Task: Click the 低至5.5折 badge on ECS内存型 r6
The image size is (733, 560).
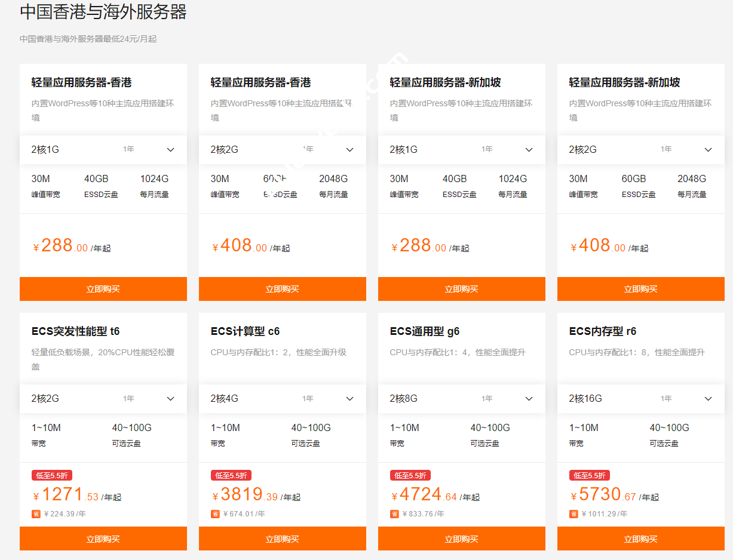Action: point(588,475)
